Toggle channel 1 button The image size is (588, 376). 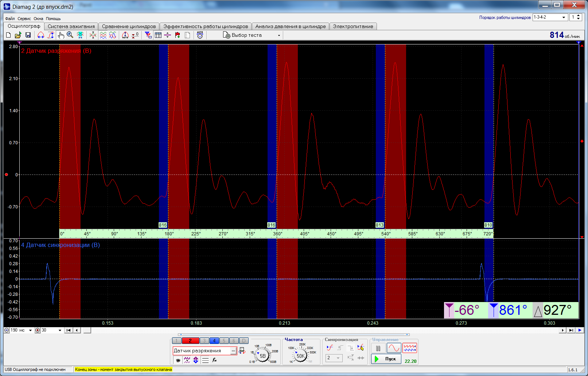[176, 341]
